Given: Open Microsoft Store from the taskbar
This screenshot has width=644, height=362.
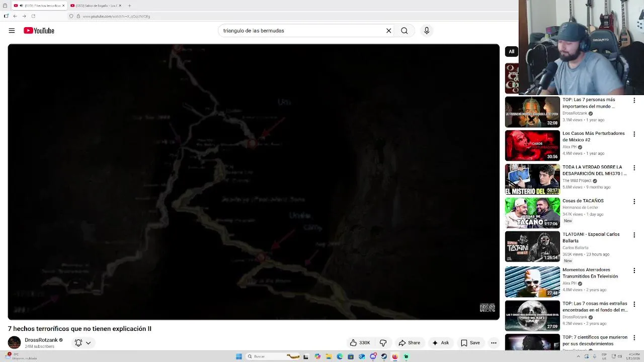Looking at the screenshot, I should (x=351, y=356).
